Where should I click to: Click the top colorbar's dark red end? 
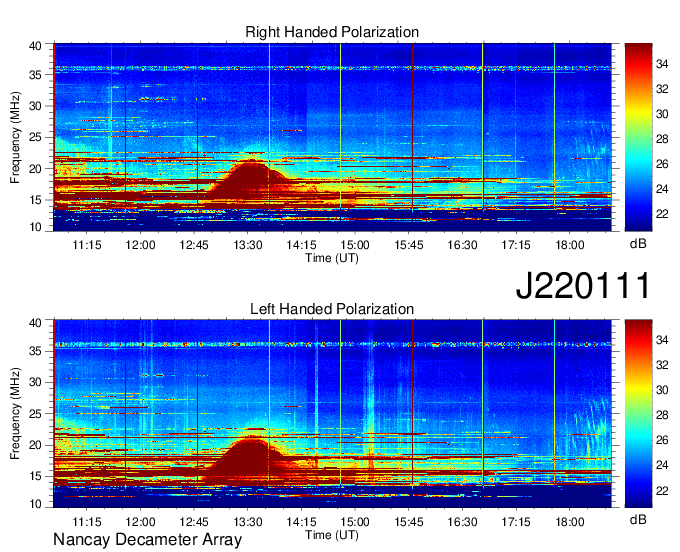638,49
